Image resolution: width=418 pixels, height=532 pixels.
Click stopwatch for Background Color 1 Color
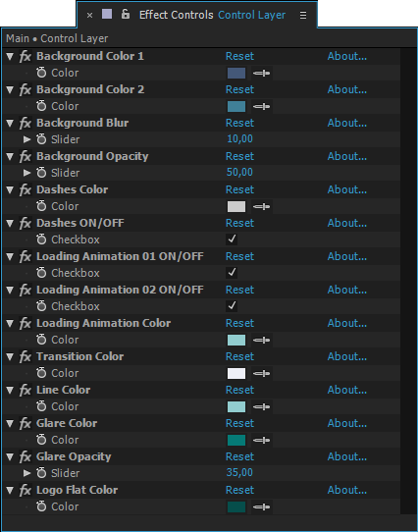point(41,73)
